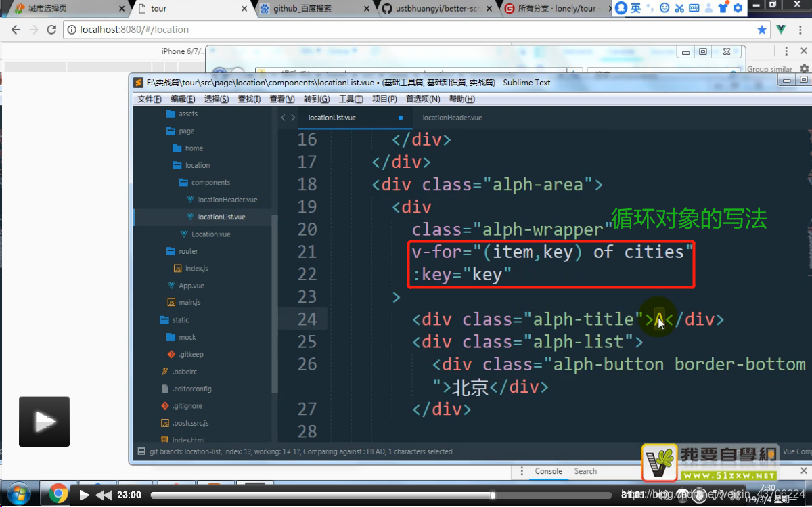Open Chrome from the Windows taskbar
Image resolution: width=812 pixels, height=507 pixels.
coord(58,495)
